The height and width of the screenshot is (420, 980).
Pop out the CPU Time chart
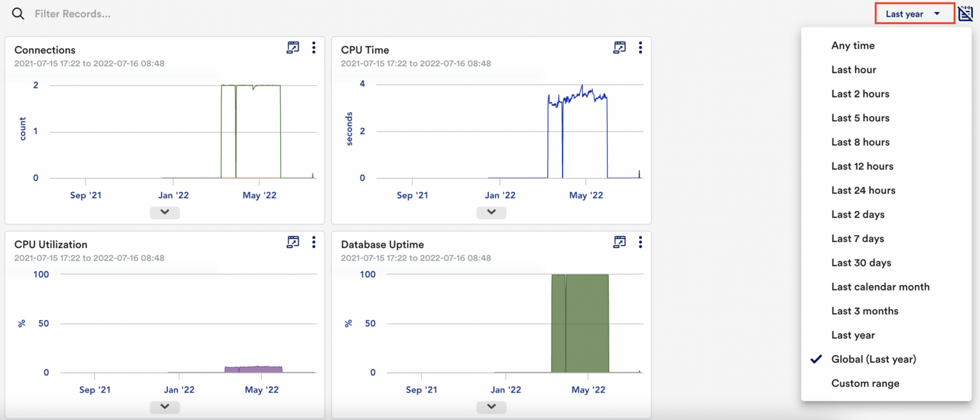[620, 47]
